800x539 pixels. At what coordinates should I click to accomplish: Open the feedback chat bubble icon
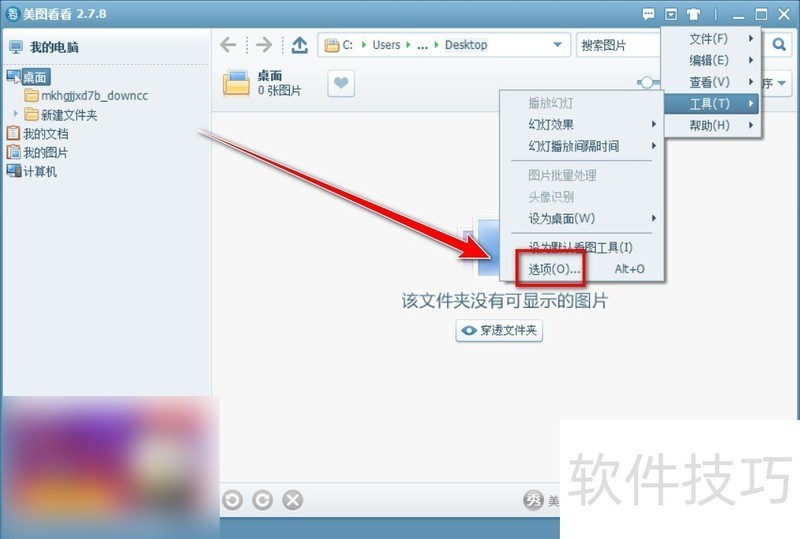tap(648, 14)
